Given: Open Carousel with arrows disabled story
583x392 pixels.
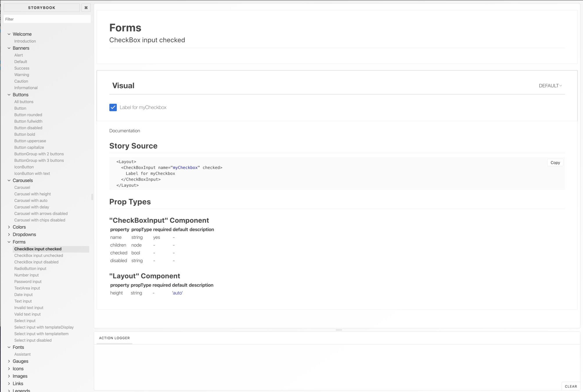Looking at the screenshot, I should [41, 213].
